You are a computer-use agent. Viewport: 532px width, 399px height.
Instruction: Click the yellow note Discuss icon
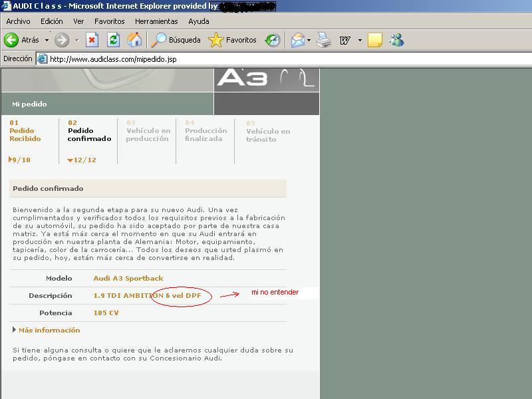375,40
